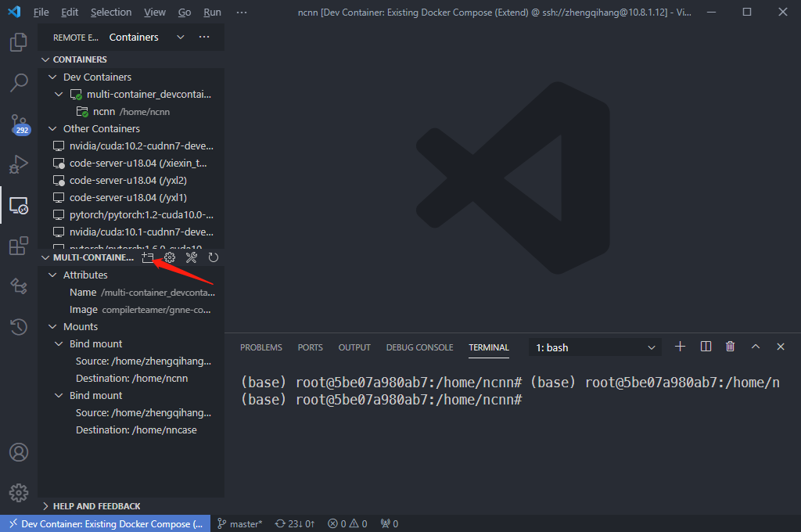Refresh the multi-container details panel
801x532 pixels.
[x=213, y=257]
